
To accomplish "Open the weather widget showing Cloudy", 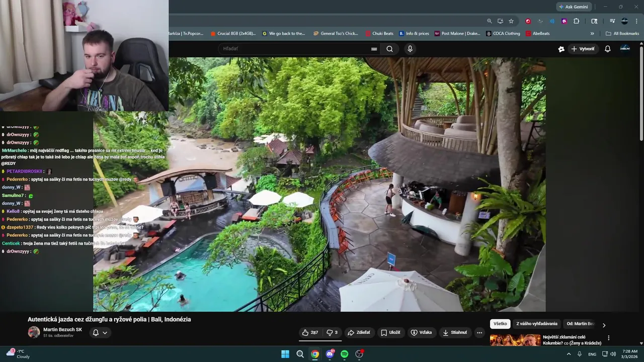I will tap(18, 354).
